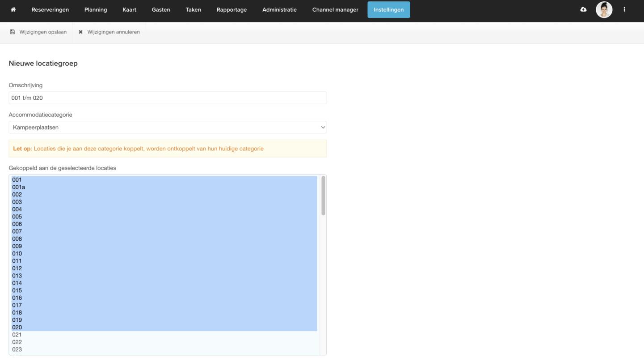Click the cancel X icon

pyautogui.click(x=80, y=32)
